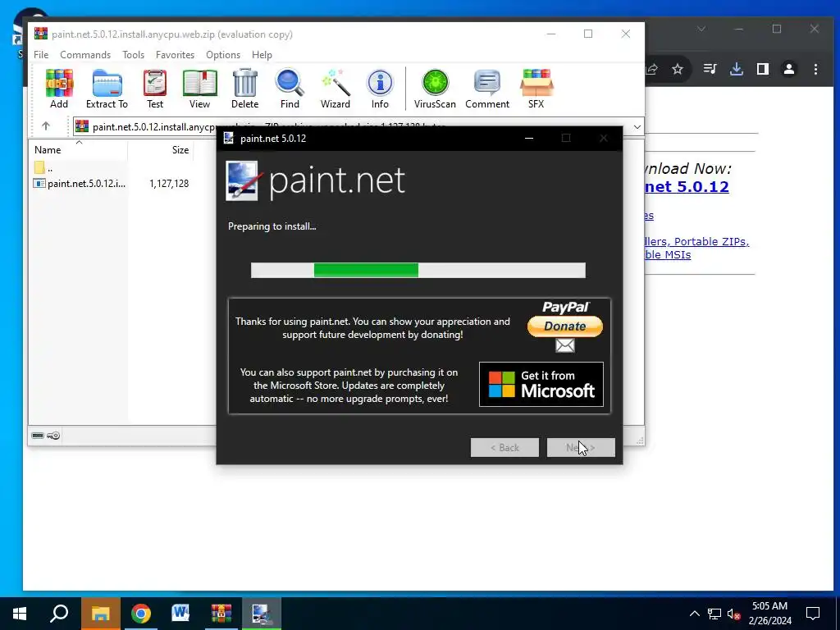Open Word from the taskbar
This screenshot has height=630, width=840.
tap(180, 614)
